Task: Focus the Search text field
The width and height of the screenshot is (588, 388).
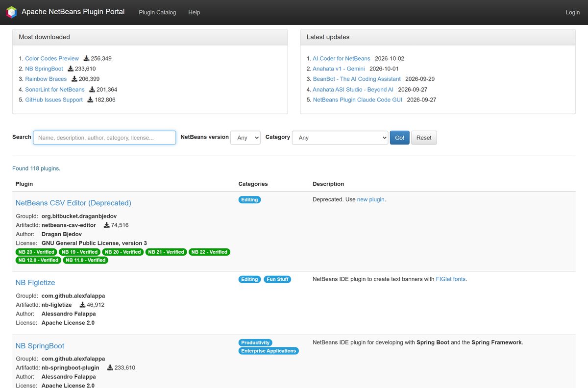Action: pyautogui.click(x=104, y=138)
